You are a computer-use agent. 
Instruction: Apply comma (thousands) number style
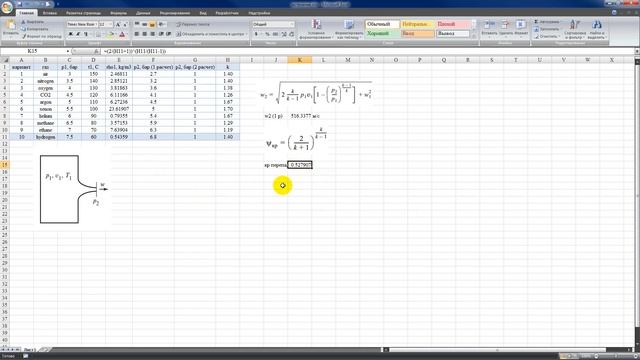tap(276, 34)
